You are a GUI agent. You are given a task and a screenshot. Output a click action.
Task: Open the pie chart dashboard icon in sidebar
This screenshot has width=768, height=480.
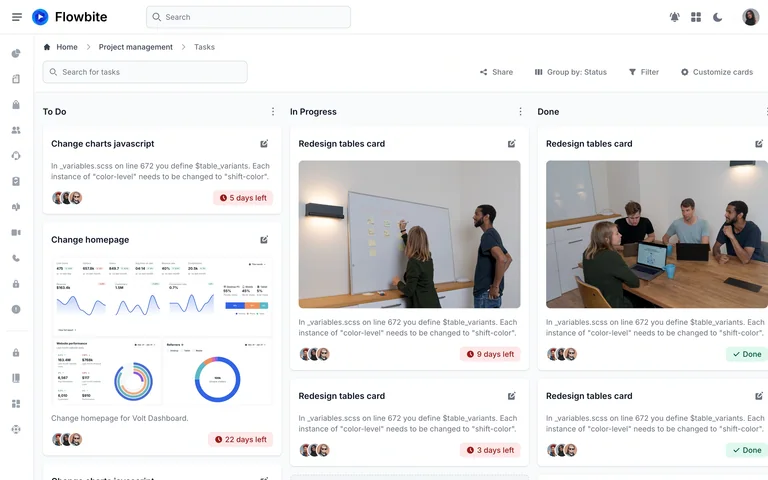click(x=16, y=53)
